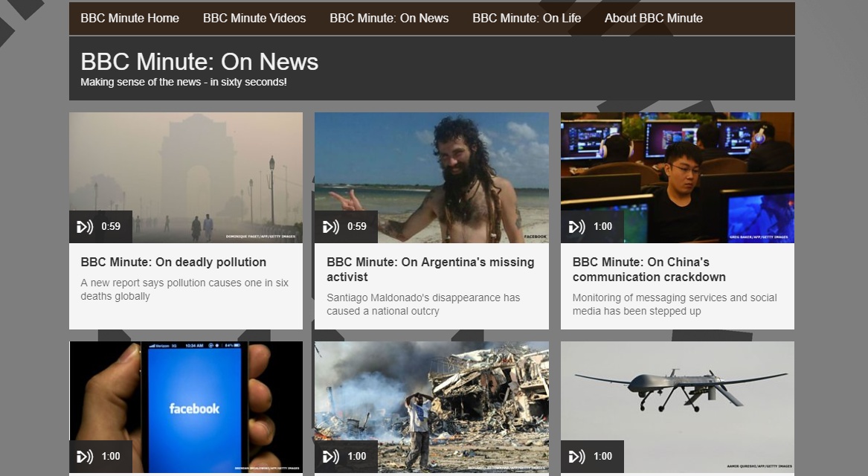868x476 pixels.
Task: Play audio icon on Argentina's missing activist card
Action: pyautogui.click(x=330, y=226)
